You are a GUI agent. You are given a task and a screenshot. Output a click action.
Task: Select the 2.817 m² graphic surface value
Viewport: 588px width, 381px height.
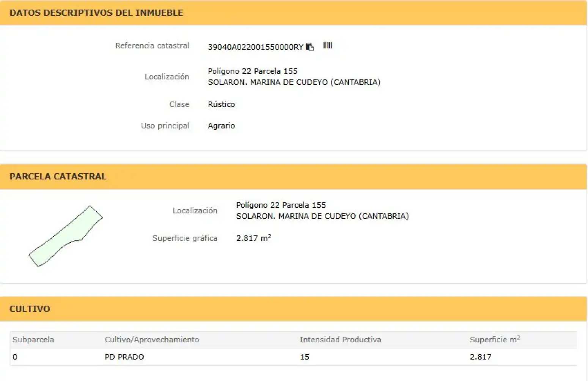click(x=253, y=238)
